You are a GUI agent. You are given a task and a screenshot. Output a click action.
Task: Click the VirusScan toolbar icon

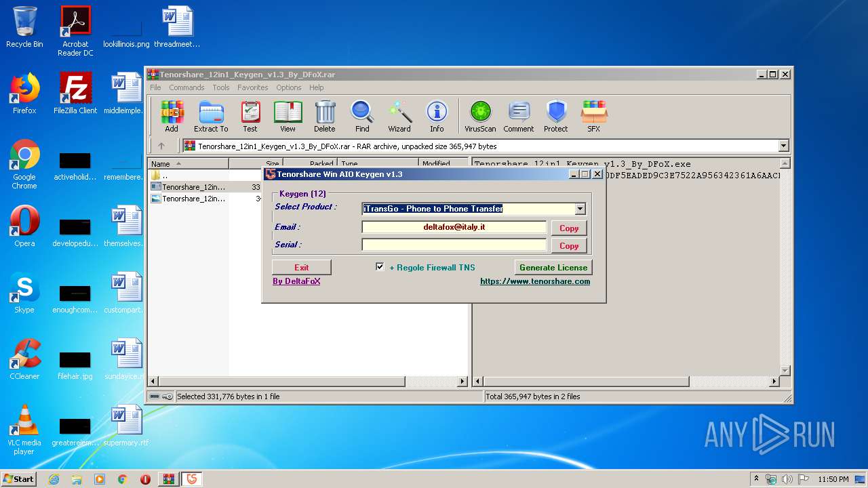pyautogui.click(x=480, y=117)
